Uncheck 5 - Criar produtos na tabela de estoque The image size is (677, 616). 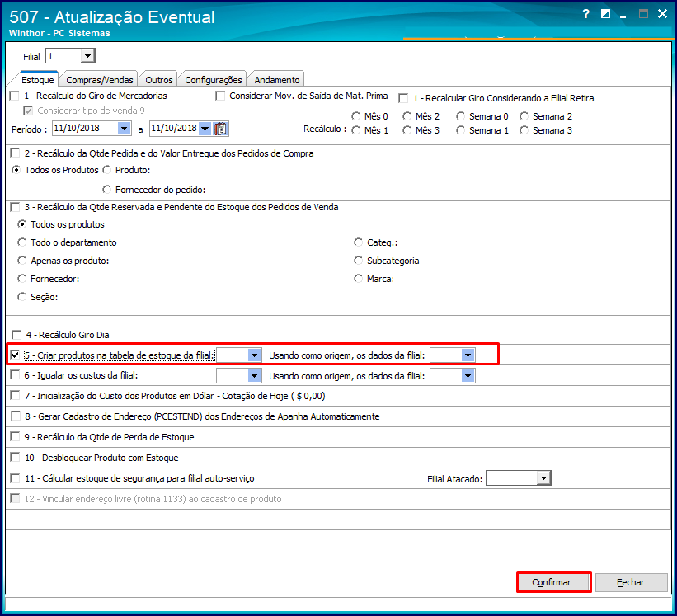[x=15, y=355]
